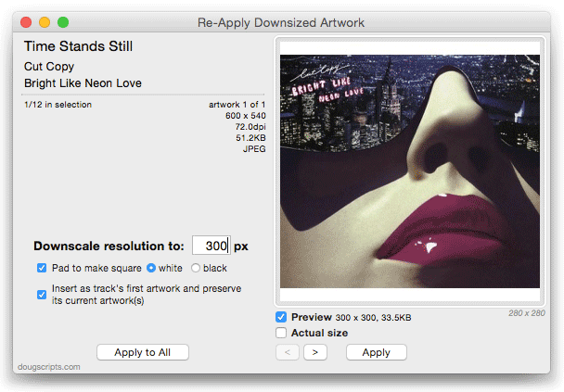This screenshot has height=392, width=564.
Task: Select the black padding radio button
Action: [196, 268]
